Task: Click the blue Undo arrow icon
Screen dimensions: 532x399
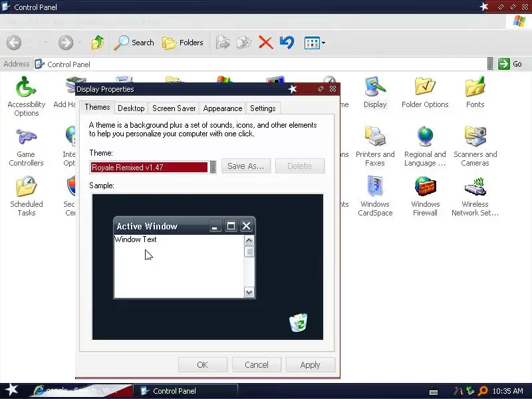Action: pos(287,43)
